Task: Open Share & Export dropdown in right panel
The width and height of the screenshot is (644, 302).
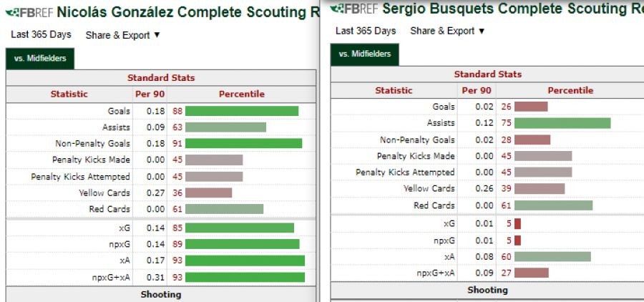Action: pos(447,31)
